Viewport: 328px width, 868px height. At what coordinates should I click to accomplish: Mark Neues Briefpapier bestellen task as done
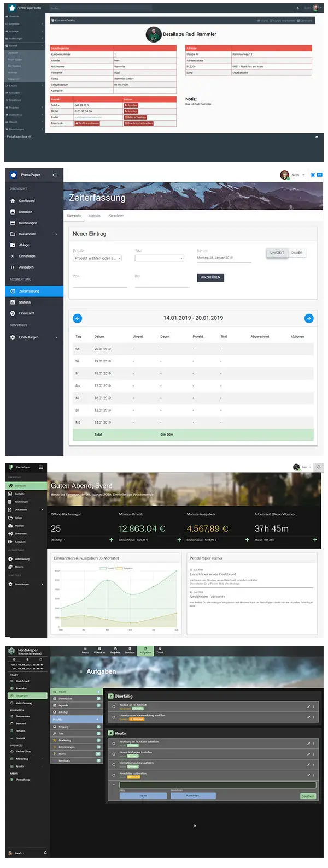[114, 754]
